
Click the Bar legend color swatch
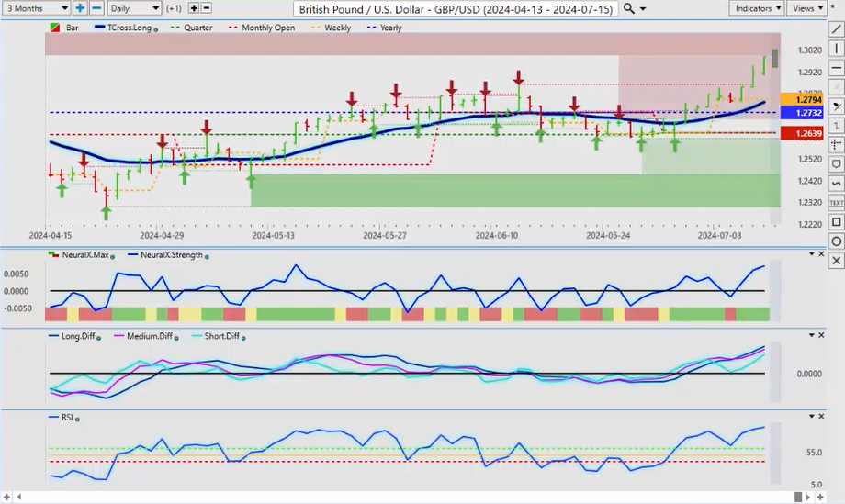(x=55, y=28)
